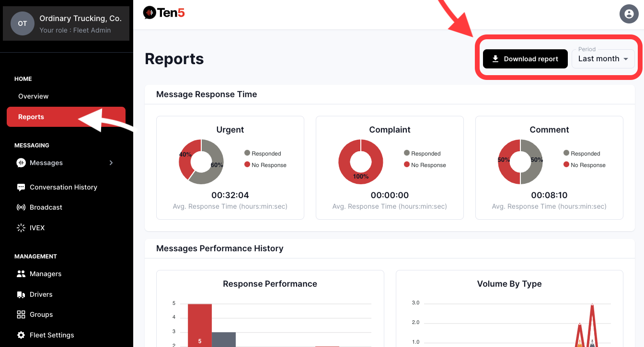Click the Complaint average time 00:00:00

coord(390,195)
